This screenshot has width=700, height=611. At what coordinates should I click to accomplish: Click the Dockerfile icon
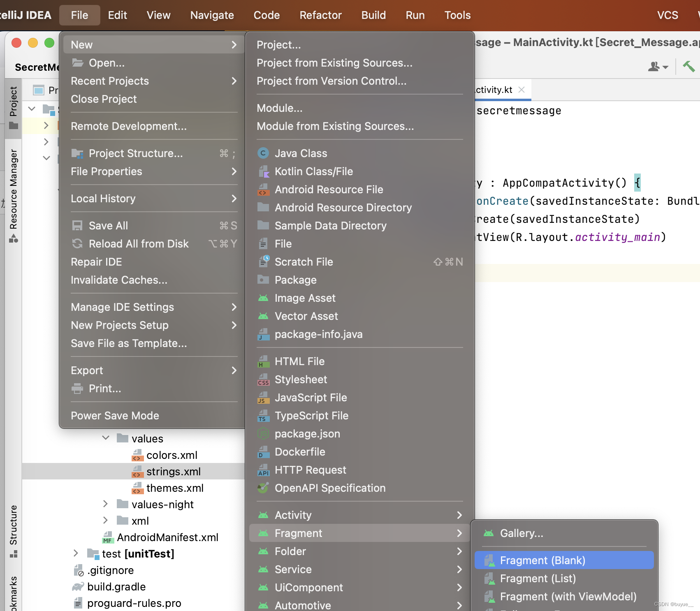[263, 452]
